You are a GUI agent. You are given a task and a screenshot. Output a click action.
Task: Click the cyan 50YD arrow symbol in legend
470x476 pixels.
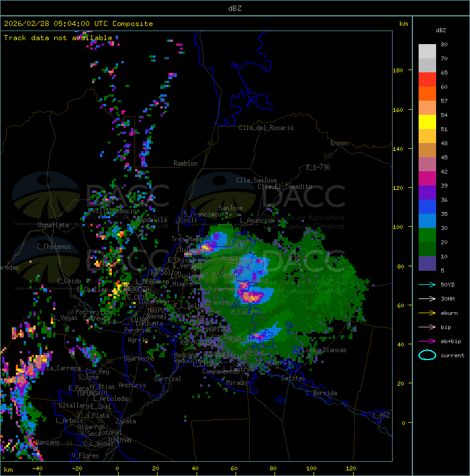point(427,284)
